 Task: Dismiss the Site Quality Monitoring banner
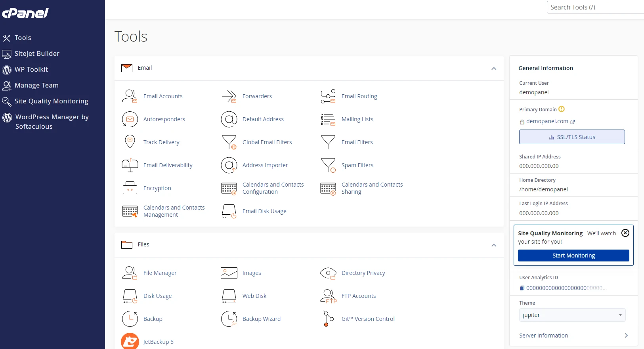pos(625,233)
